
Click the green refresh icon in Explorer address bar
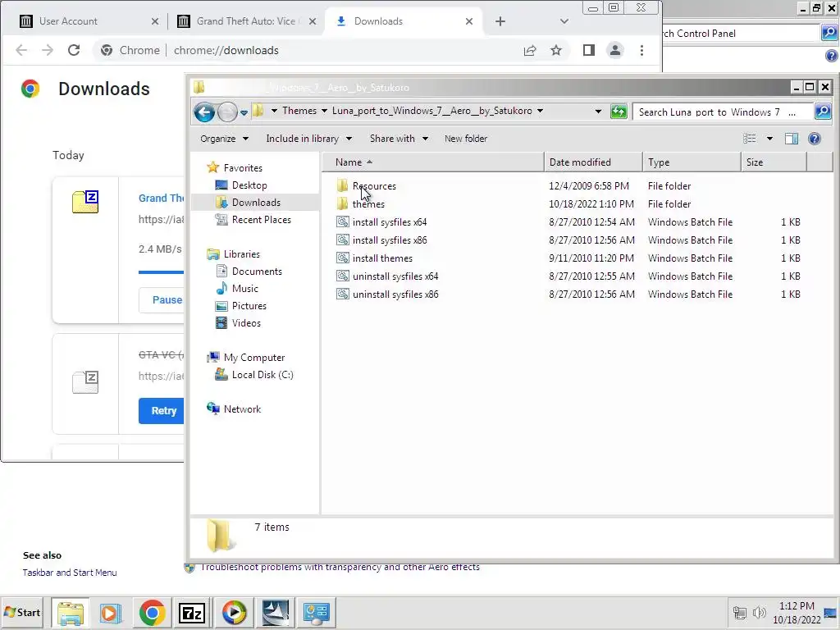click(x=619, y=112)
